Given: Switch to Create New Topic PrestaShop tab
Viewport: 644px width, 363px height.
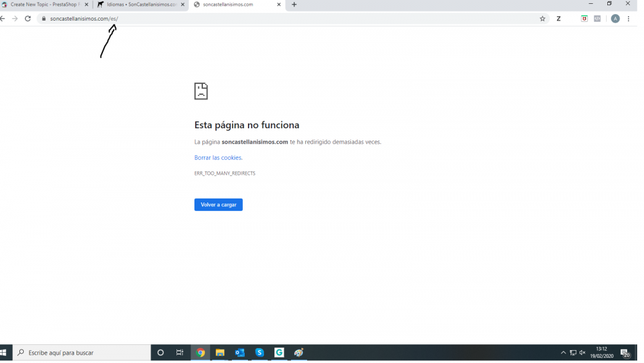Looking at the screenshot, I should [45, 5].
